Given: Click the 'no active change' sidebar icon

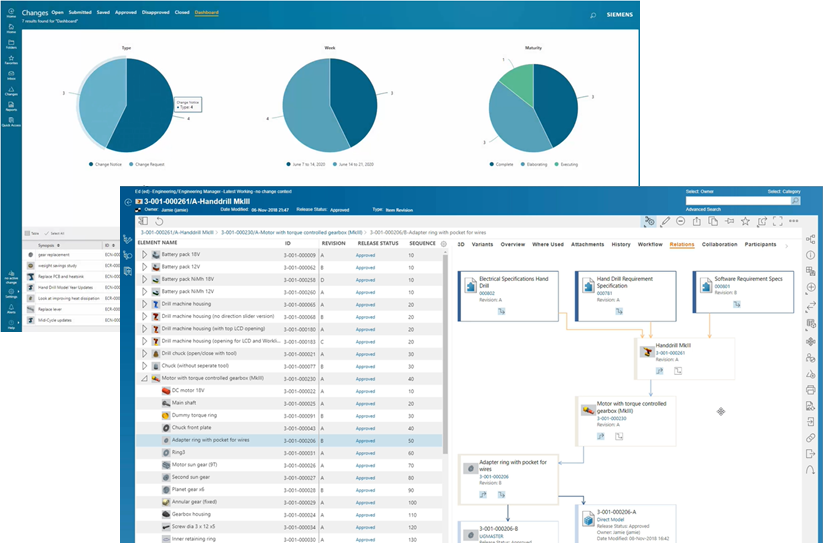Looking at the screenshot, I should click(11, 276).
